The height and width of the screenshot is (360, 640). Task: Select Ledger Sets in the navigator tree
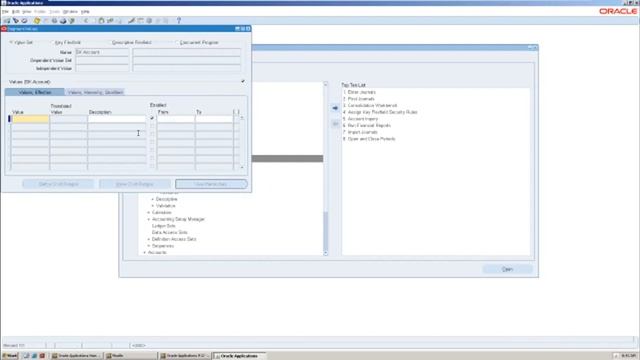(164, 226)
